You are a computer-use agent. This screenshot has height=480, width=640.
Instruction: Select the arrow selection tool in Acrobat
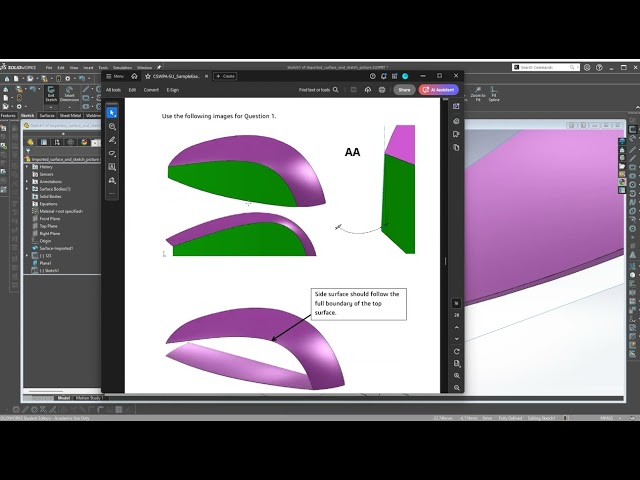pos(112,113)
